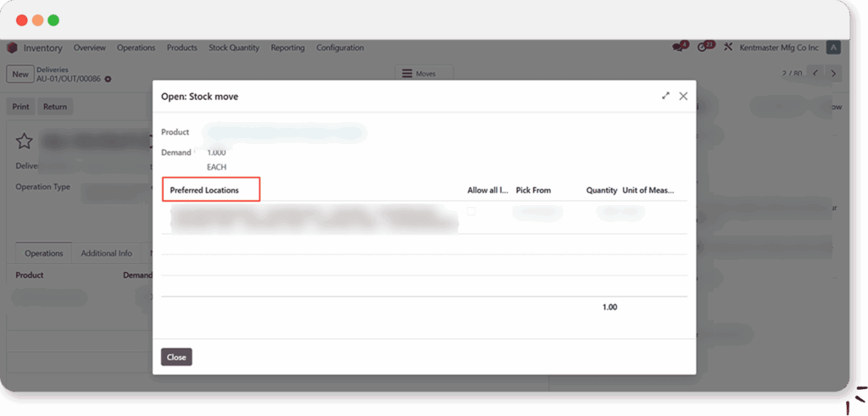Open the chat messages notification icon

[x=678, y=47]
